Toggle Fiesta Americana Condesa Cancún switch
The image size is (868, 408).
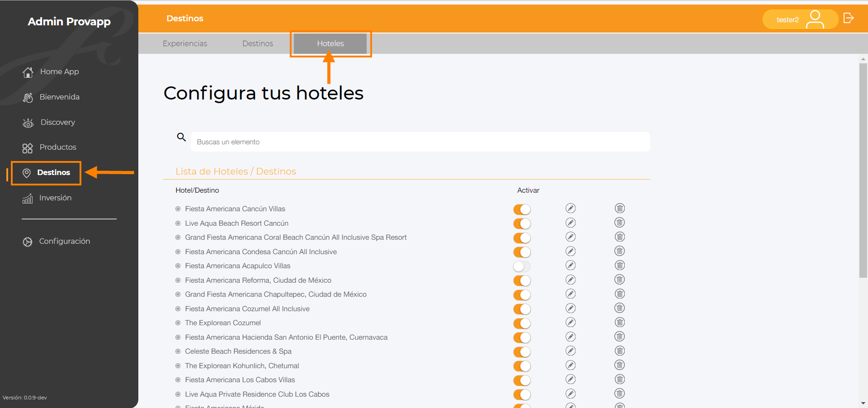(522, 252)
